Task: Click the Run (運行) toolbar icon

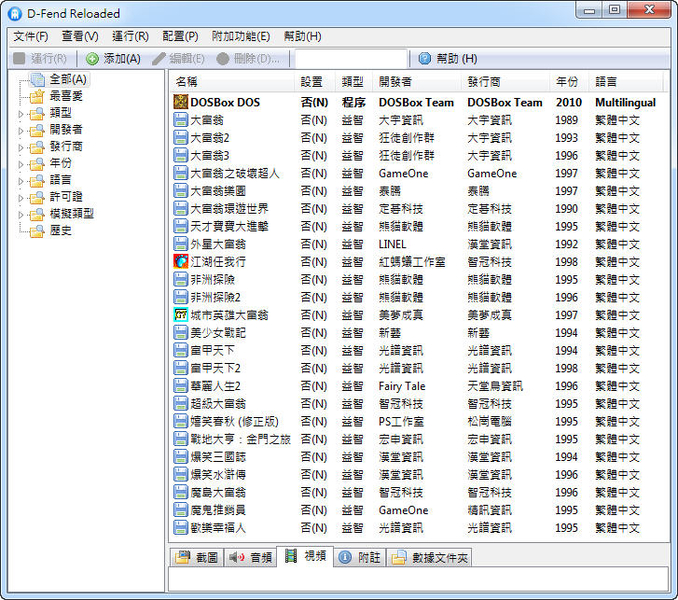Action: click(x=19, y=58)
